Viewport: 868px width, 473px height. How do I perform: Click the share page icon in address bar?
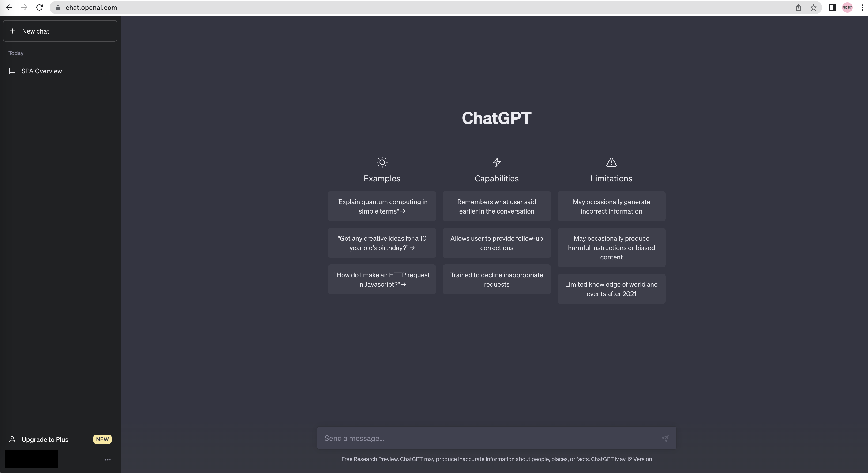click(798, 8)
